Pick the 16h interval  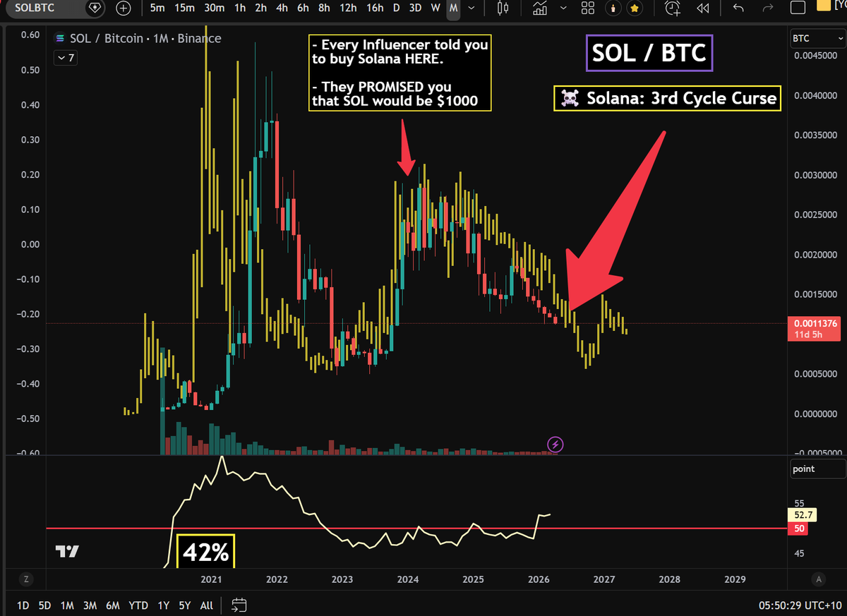(x=375, y=8)
